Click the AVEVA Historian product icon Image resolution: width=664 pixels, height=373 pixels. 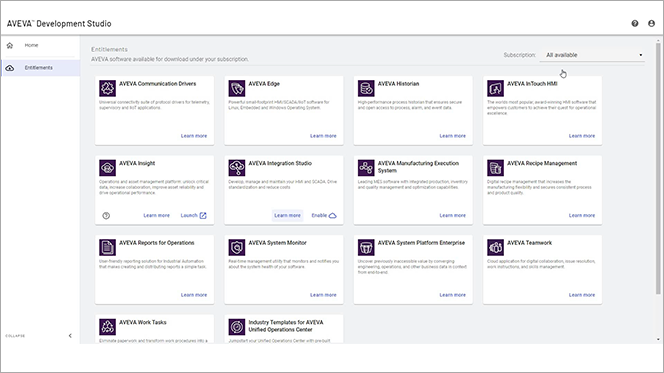point(366,88)
